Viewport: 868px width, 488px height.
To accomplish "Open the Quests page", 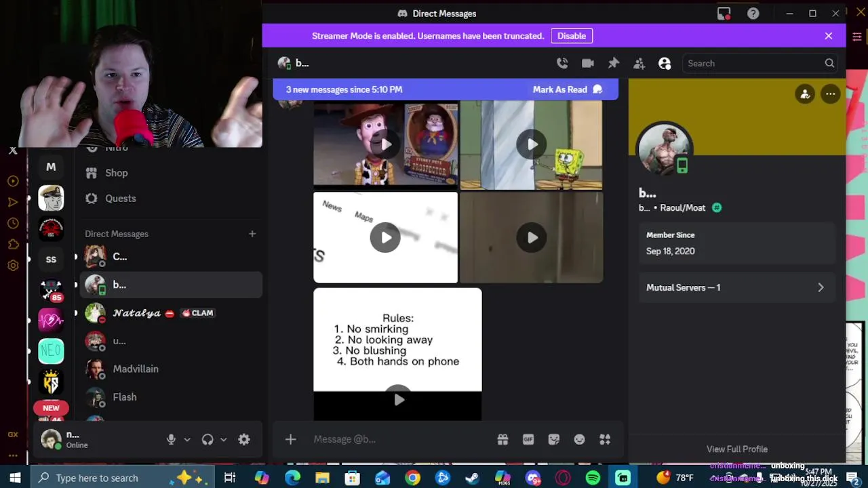I will click(171, 199).
